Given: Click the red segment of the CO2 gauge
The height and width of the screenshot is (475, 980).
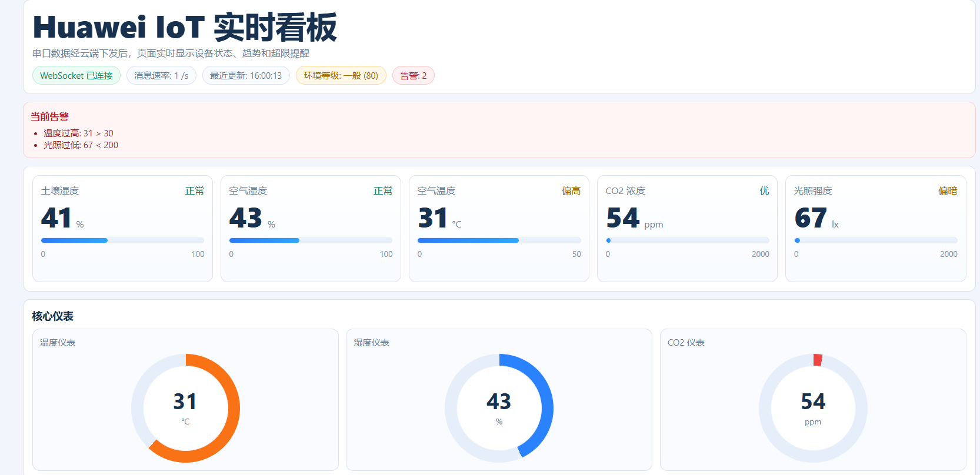Looking at the screenshot, I should coord(818,360).
